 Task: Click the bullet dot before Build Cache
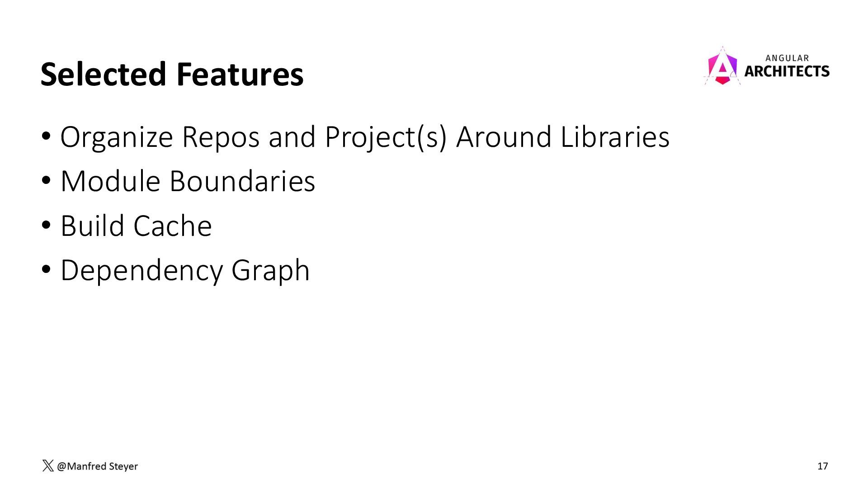[47, 225]
